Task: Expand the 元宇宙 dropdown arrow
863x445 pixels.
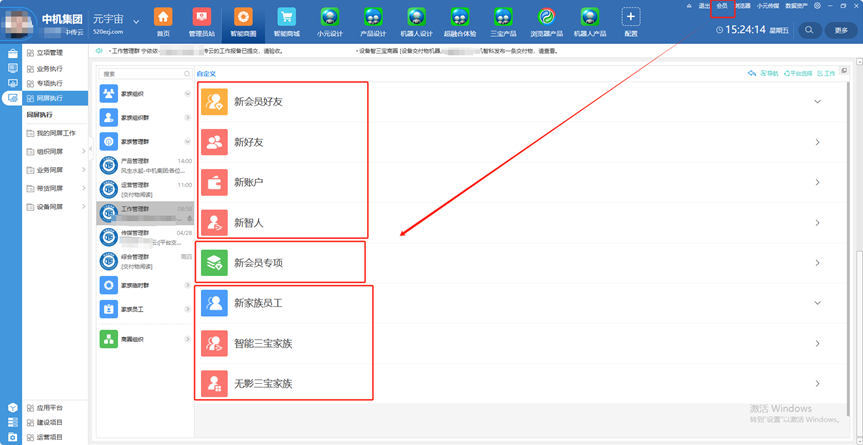Action: (136, 21)
